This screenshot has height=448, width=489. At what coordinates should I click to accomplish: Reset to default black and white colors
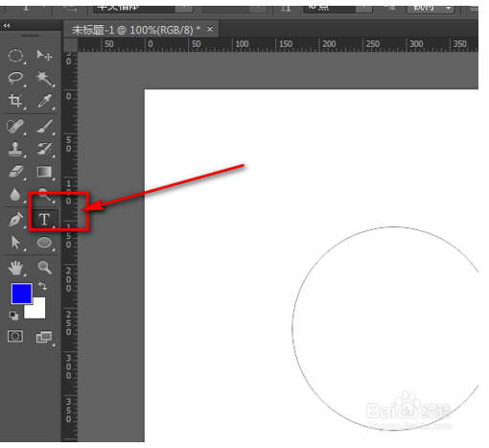click(13, 316)
